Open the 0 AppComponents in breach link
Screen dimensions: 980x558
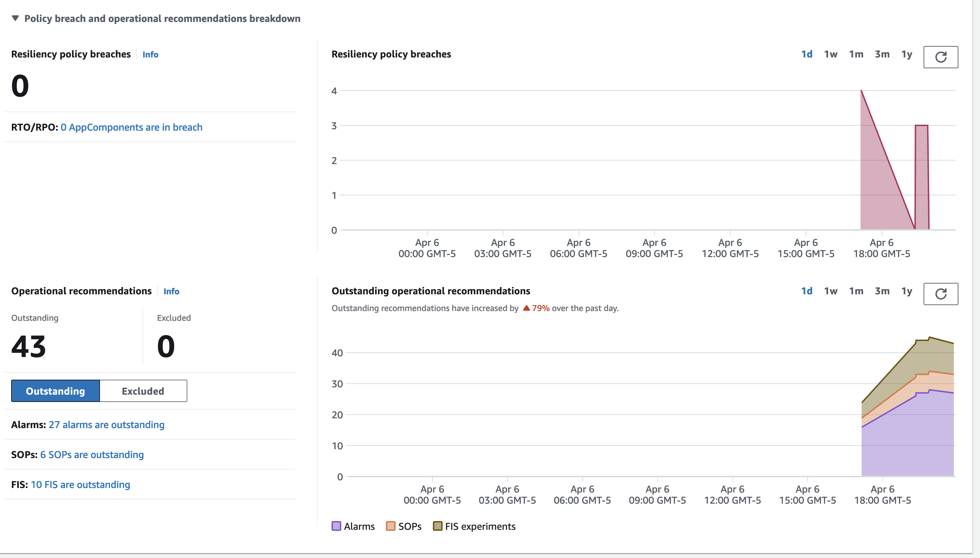pyautogui.click(x=131, y=127)
